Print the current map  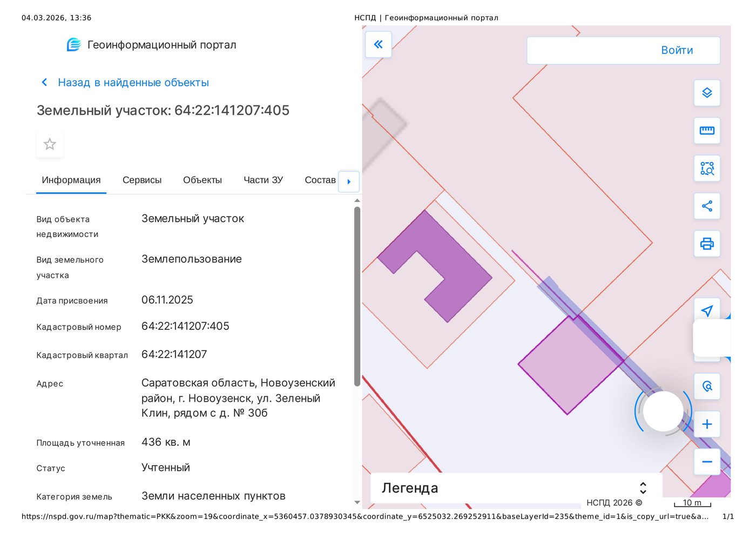707,244
